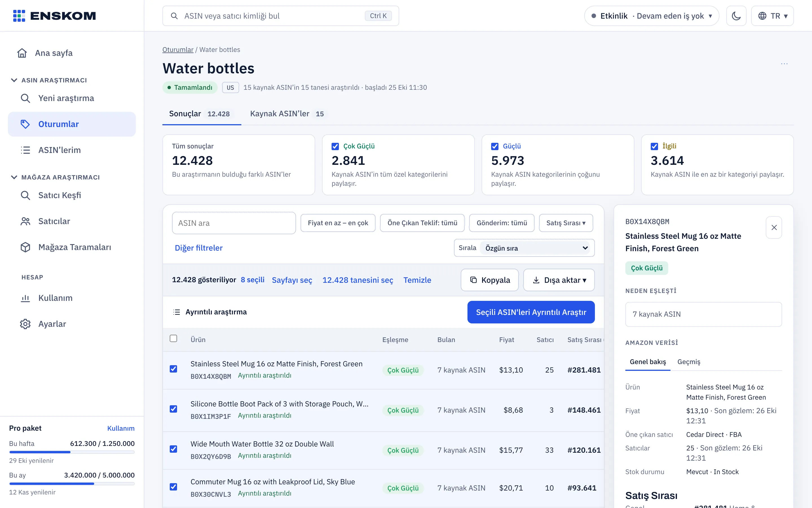
Task: Click the Ayrıntılı araştırma list icon
Action: 176,312
